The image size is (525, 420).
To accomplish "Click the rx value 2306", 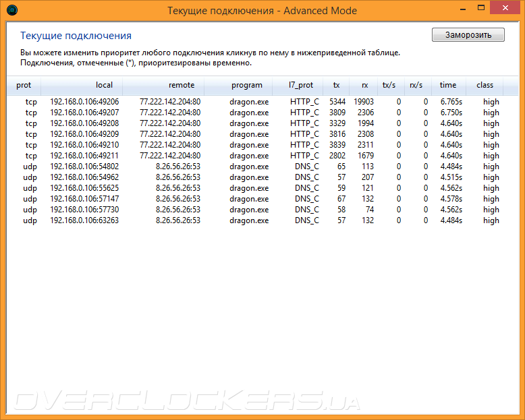I will [366, 113].
